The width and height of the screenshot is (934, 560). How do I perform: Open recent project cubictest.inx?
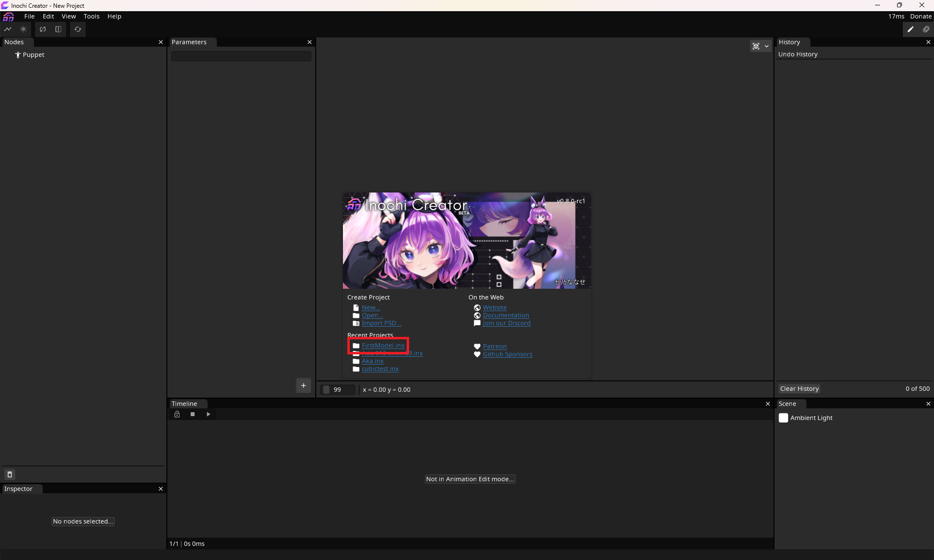pos(380,369)
